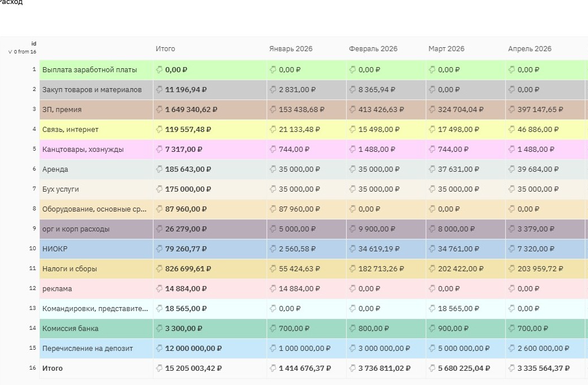The width and height of the screenshot is (588, 385).
Task: Toggle the select-all checkmark '0 from 16'
Action: tap(10, 52)
